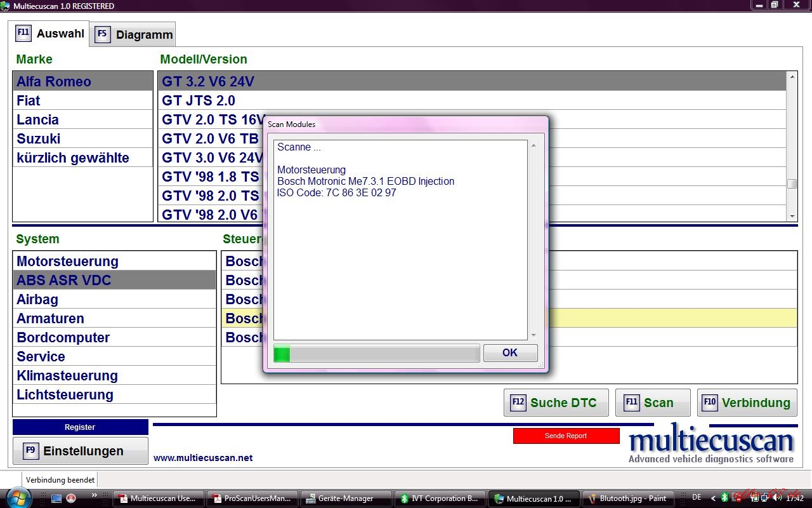Click F10 key icon on Verbindung
This screenshot has width=812, height=508.
(x=710, y=403)
